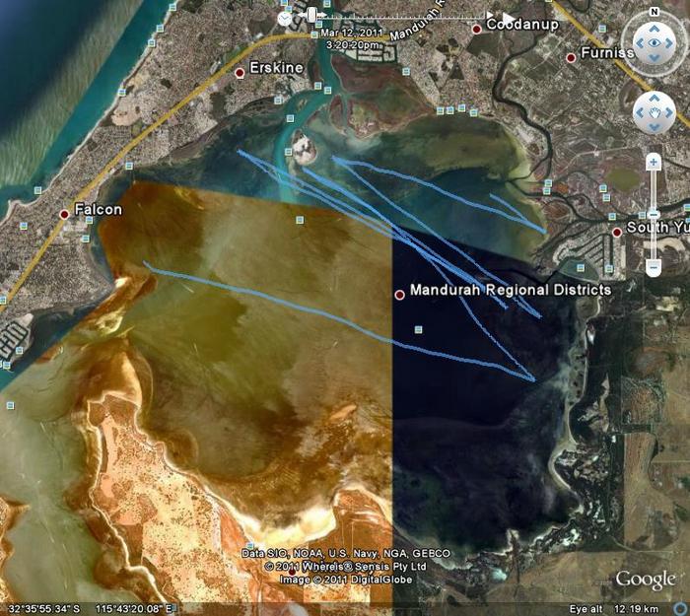Select the Falcon place marker
Screen dimensions: 690x616
(x=65, y=212)
